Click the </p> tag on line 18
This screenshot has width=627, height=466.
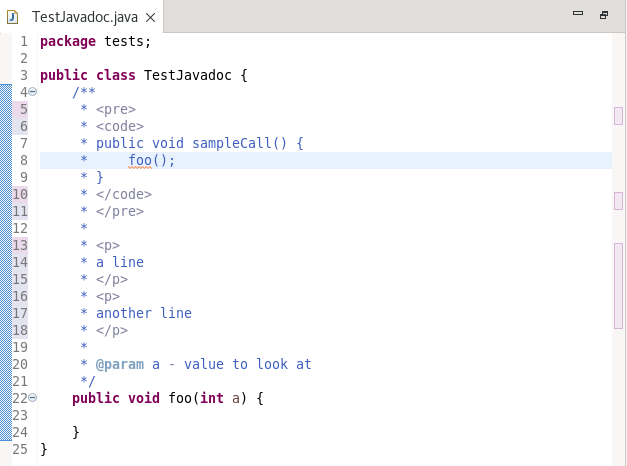[x=112, y=330]
